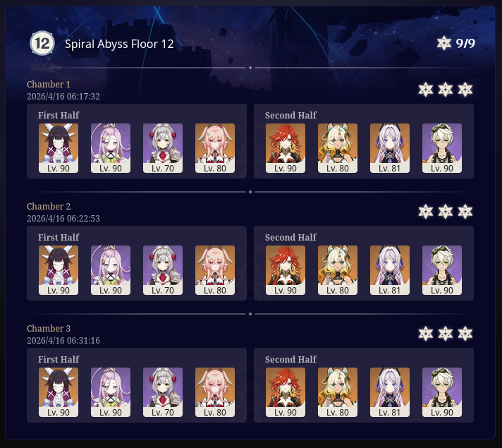
Task: Open Chamber 1 Lv. 81 lavender-haired character
Action: [390, 148]
